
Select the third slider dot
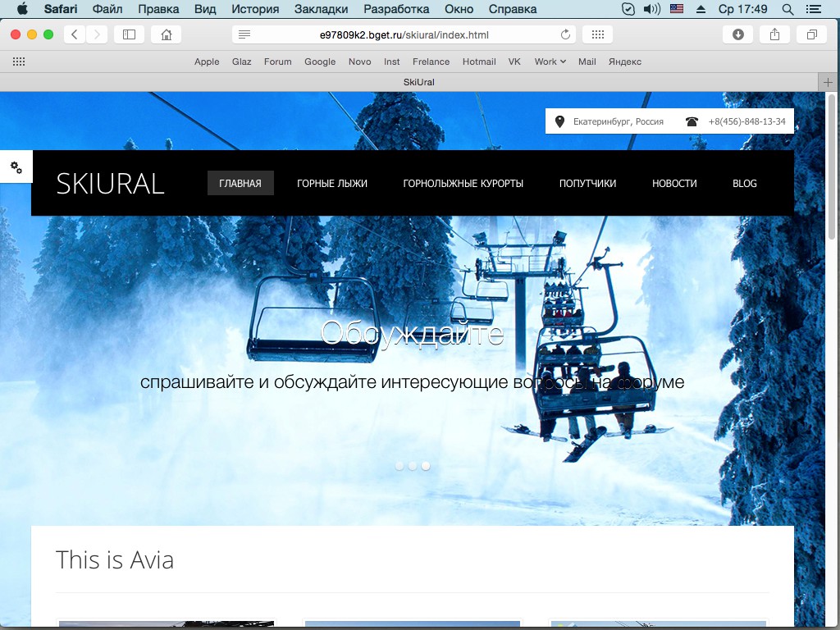[x=426, y=466]
